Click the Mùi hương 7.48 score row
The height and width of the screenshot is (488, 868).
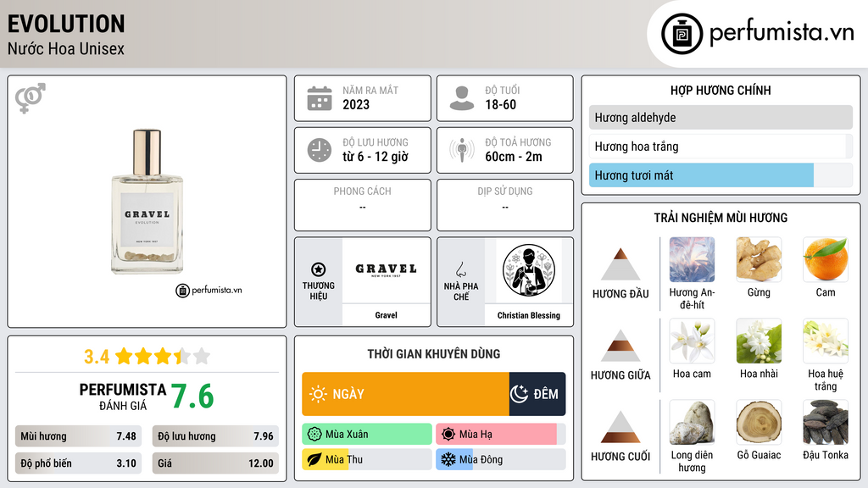click(78, 436)
